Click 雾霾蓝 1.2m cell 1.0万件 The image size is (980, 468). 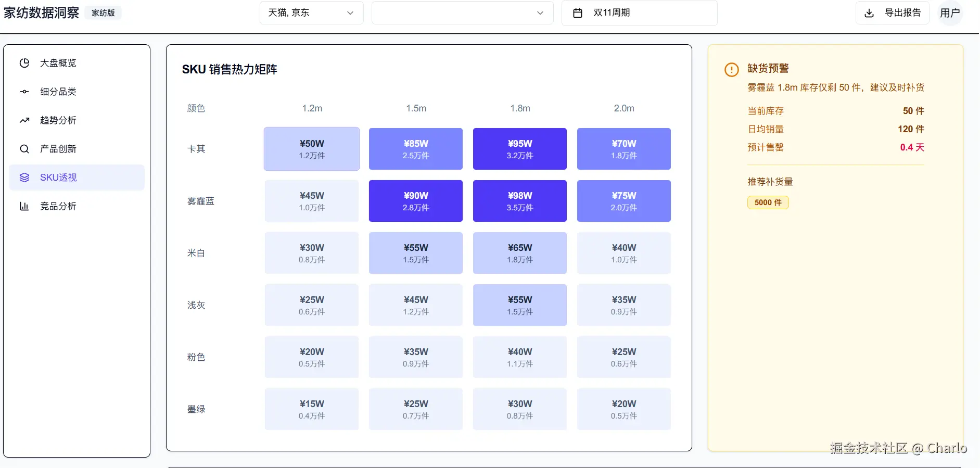click(312, 201)
